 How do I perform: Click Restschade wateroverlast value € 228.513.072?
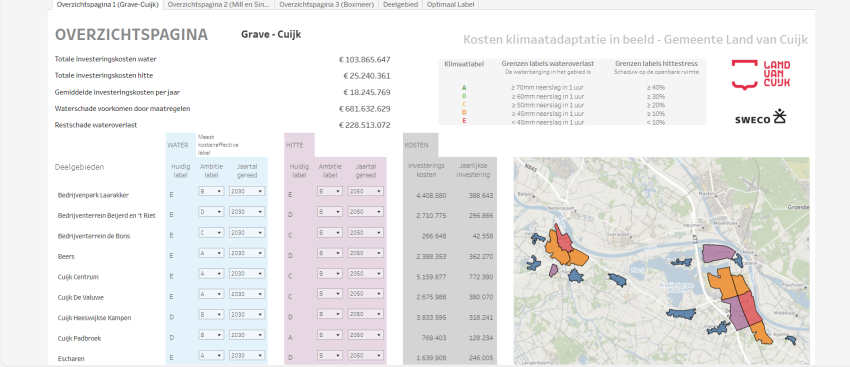[364, 125]
